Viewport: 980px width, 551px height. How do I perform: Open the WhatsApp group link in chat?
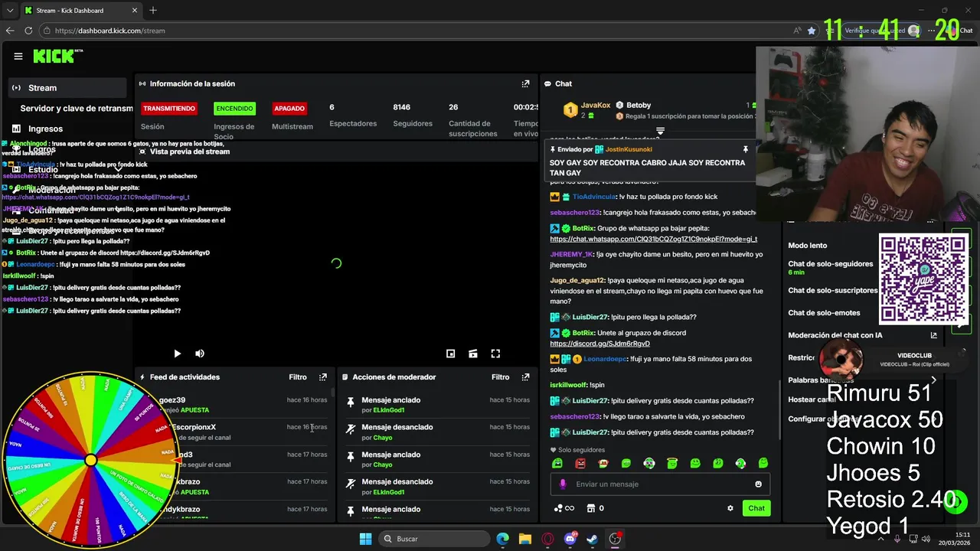[653, 239]
